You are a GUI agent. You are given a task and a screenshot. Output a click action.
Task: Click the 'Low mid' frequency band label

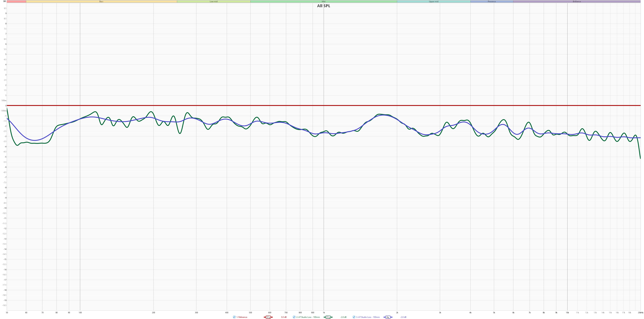point(213,2)
